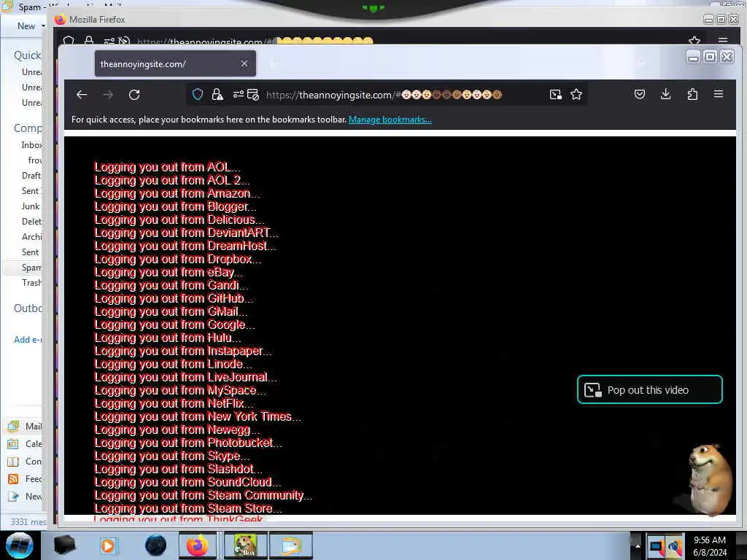The height and width of the screenshot is (560, 747).
Task: Close theannoyingsite.com tab
Action: point(244,63)
